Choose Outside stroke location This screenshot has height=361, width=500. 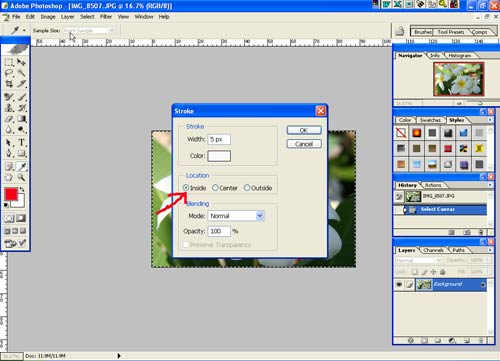point(247,188)
